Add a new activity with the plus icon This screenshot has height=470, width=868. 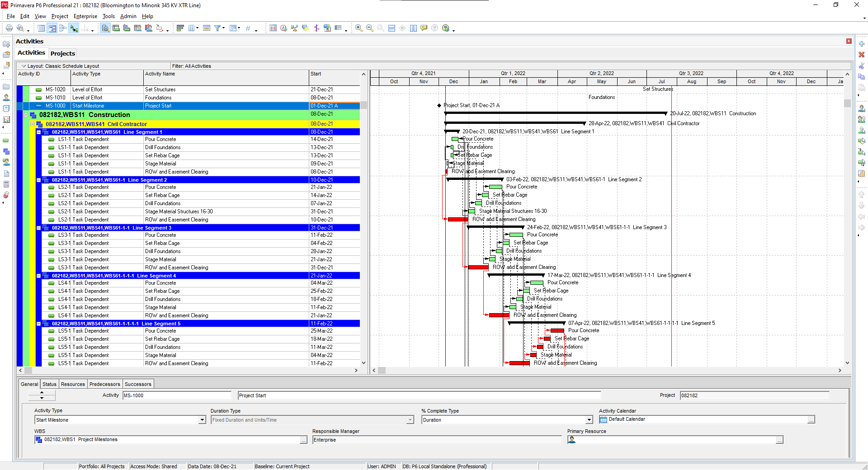[x=862, y=44]
